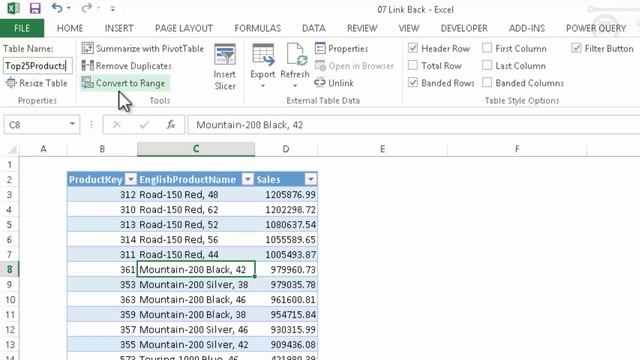
Task: Click the Resize Table icon
Action: point(11,83)
